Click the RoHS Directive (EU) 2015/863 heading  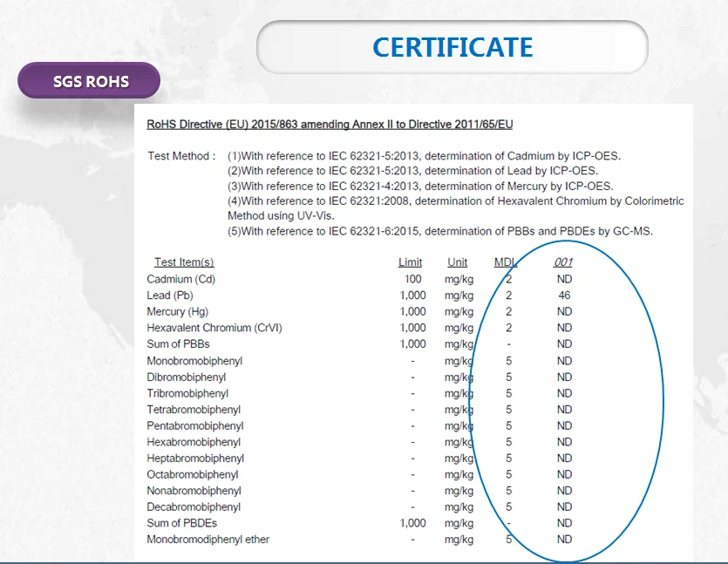(330, 125)
